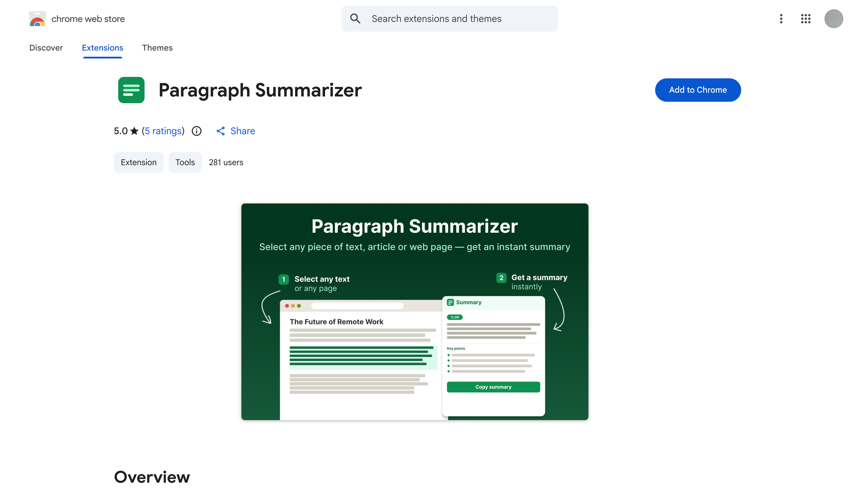The height and width of the screenshot is (504, 855).
Task: Open the Google apps grid
Action: tap(805, 19)
